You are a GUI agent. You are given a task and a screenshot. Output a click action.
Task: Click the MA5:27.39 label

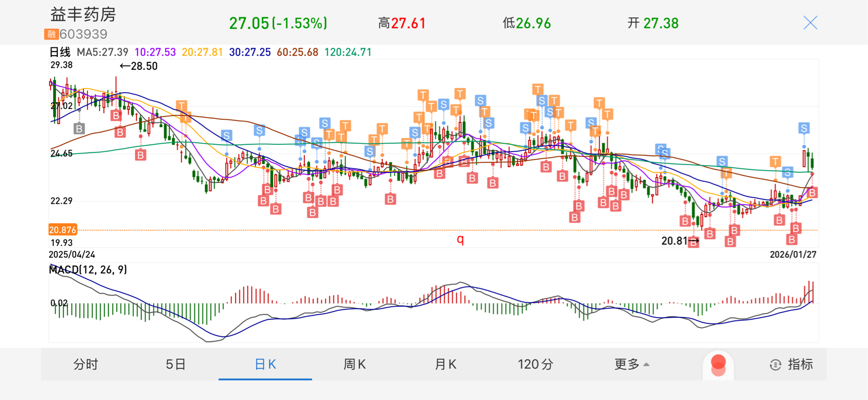(x=102, y=52)
